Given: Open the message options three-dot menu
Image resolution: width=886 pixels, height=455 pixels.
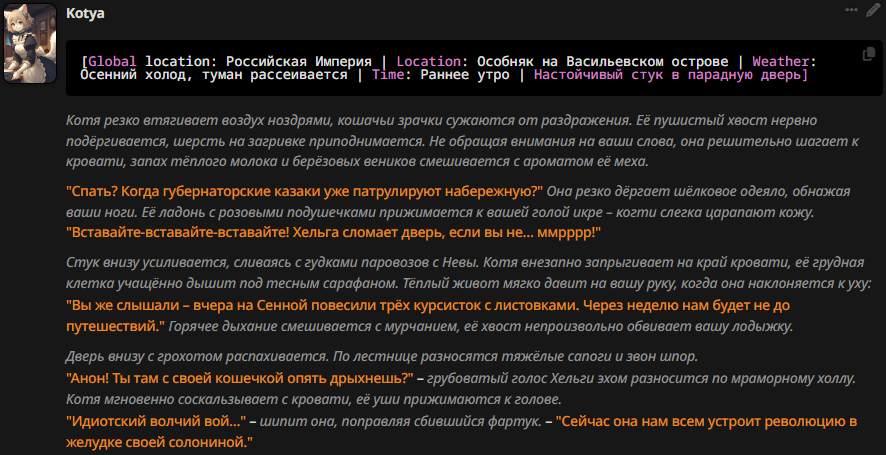Looking at the screenshot, I should pyautogui.click(x=851, y=10).
